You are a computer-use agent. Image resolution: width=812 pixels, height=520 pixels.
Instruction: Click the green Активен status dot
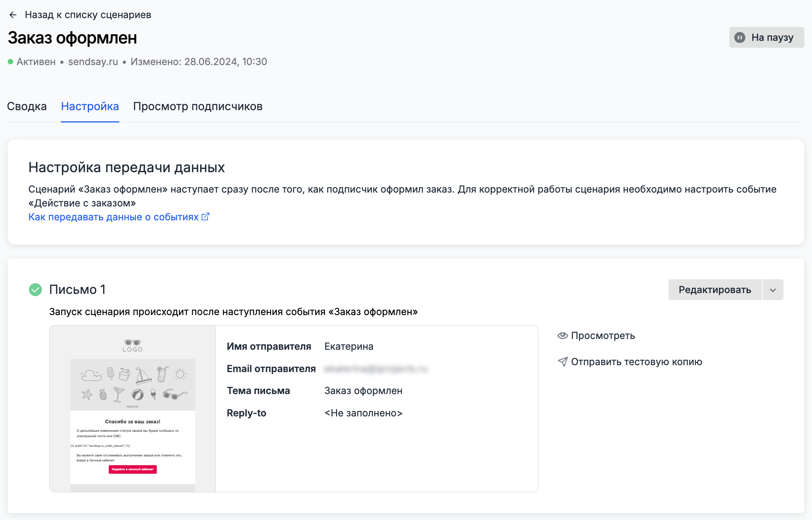10,62
